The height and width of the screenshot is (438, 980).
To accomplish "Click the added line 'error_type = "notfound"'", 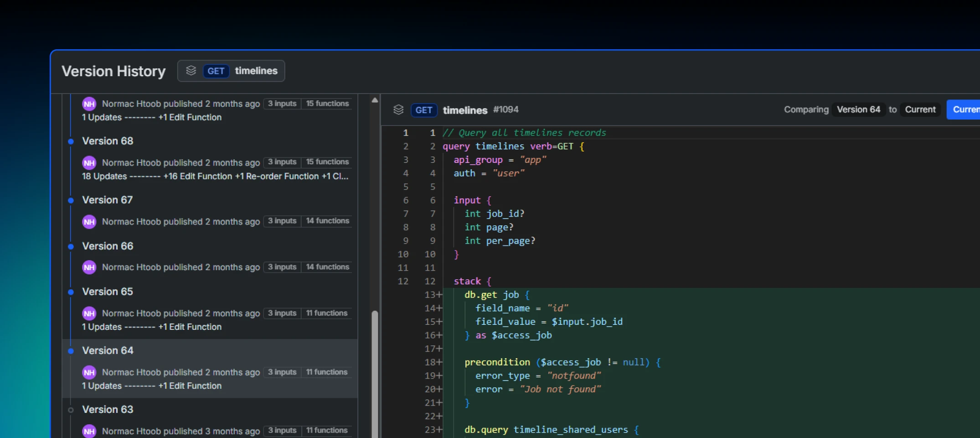I will pos(538,375).
